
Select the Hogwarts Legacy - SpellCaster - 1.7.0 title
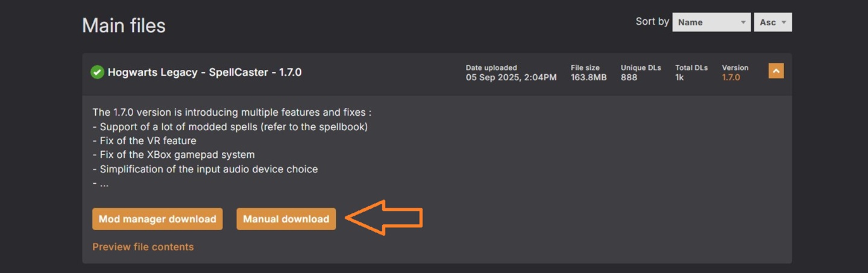[x=204, y=72]
